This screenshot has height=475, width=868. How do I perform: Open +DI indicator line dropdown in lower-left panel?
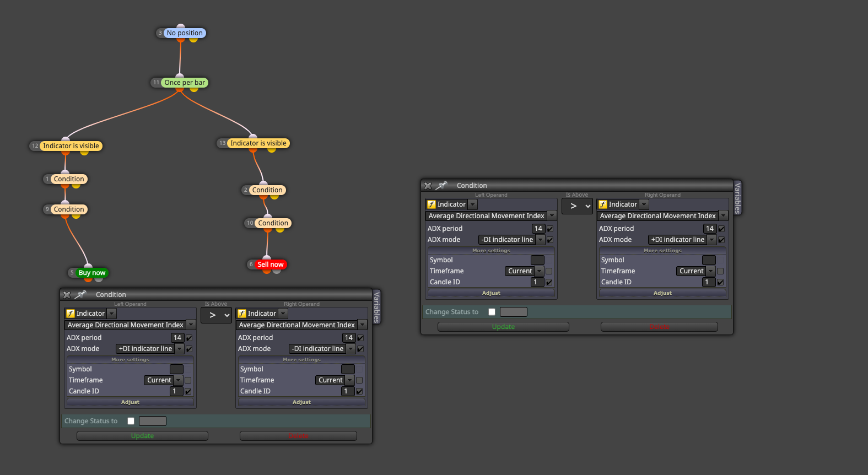point(180,349)
